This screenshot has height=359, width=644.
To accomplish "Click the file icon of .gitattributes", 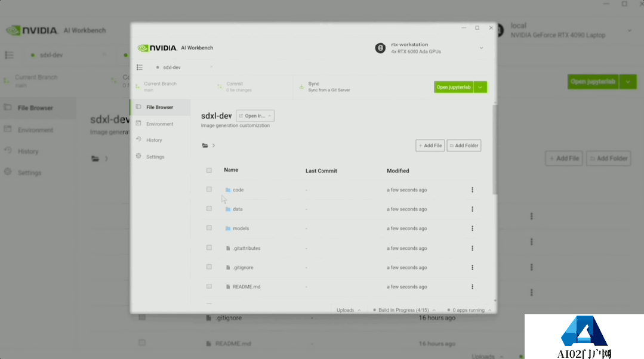I will [228, 248].
